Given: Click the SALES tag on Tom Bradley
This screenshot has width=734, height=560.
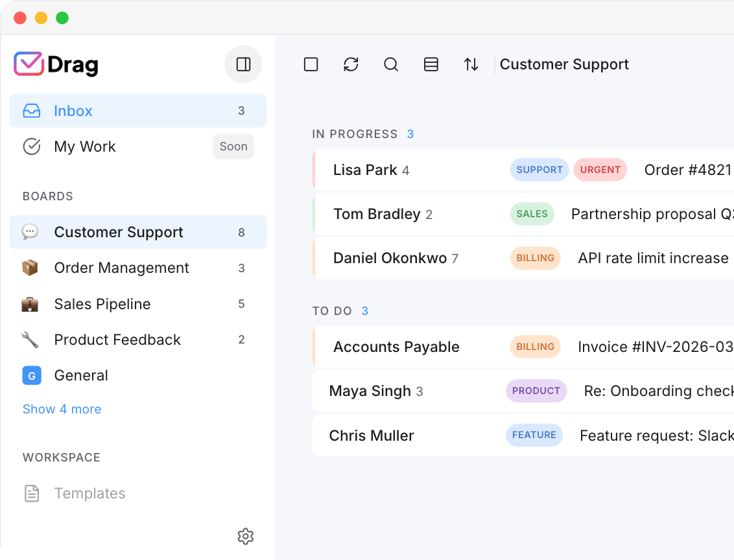Looking at the screenshot, I should point(532,214).
